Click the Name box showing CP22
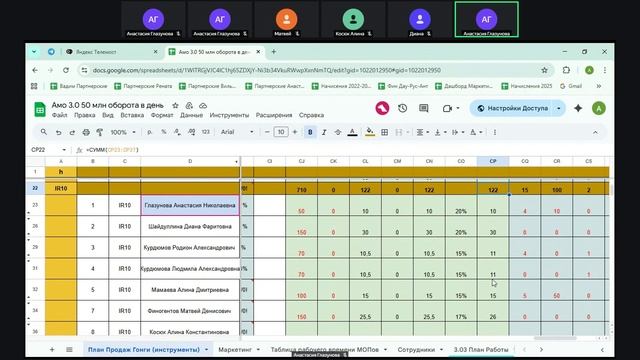 48,150
